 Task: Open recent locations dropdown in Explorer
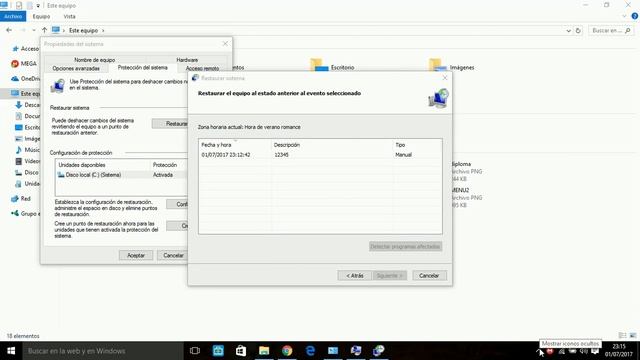(x=34, y=30)
